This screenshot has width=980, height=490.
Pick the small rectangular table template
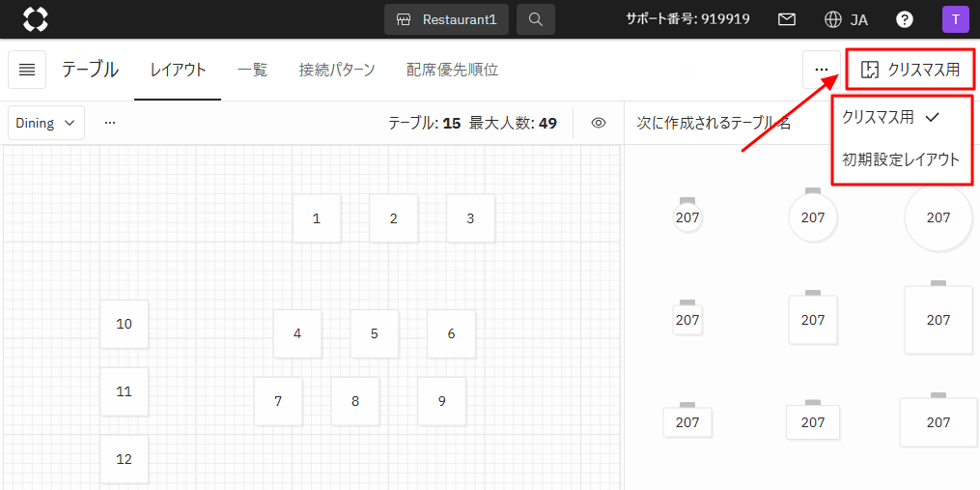coord(687,420)
